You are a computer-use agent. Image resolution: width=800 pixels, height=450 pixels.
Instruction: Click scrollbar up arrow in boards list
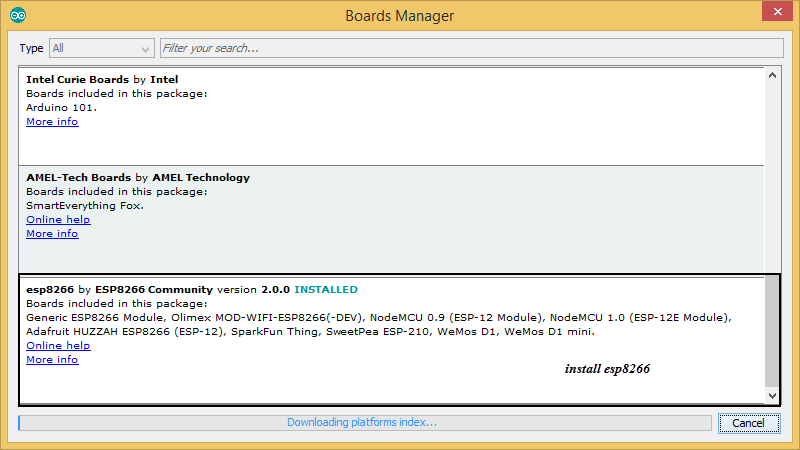[x=772, y=76]
